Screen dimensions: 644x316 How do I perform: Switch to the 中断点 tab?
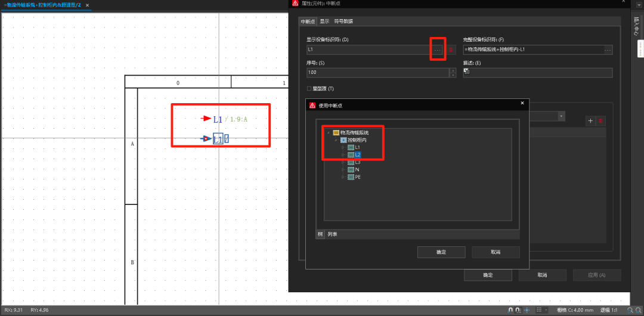click(308, 21)
